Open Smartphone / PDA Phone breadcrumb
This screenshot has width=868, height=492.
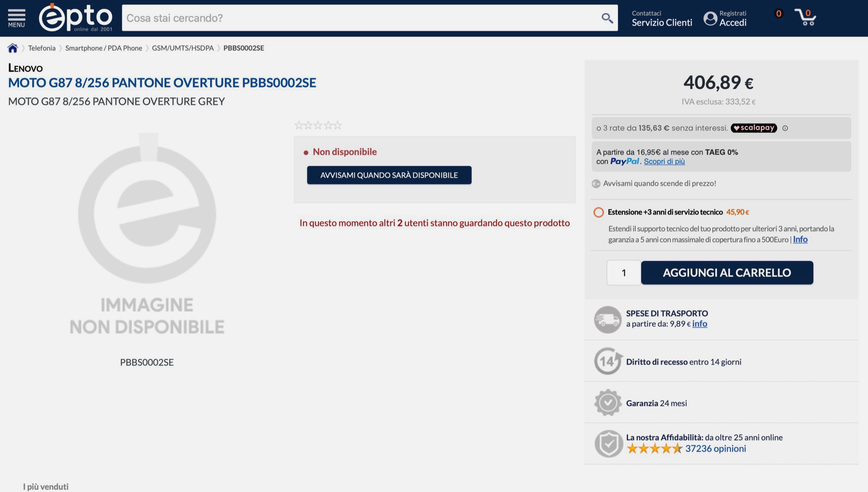pyautogui.click(x=104, y=48)
